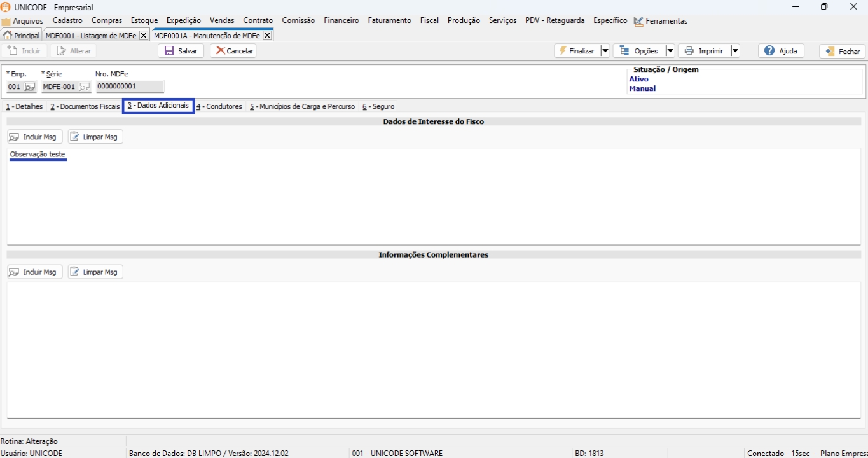
Task: Switch to the 2 - Documentos Fiscais tab
Action: click(x=85, y=107)
